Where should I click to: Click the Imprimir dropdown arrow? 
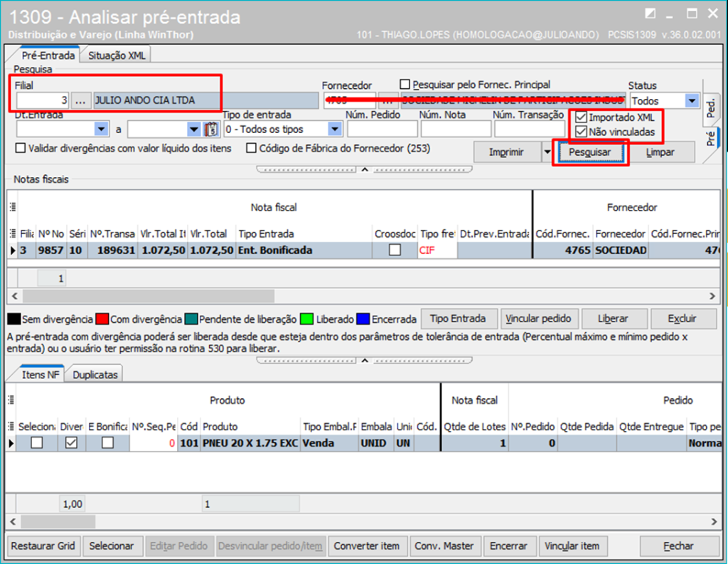pyautogui.click(x=546, y=152)
